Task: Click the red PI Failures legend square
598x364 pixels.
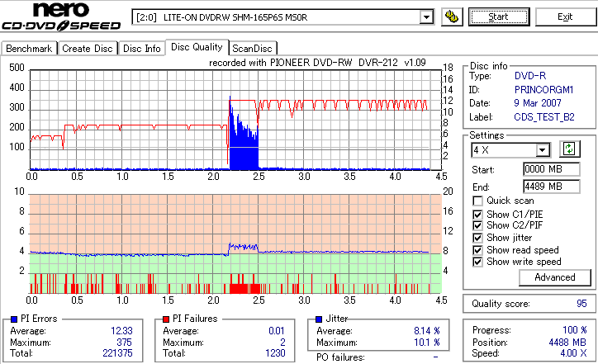Action: pos(166,319)
